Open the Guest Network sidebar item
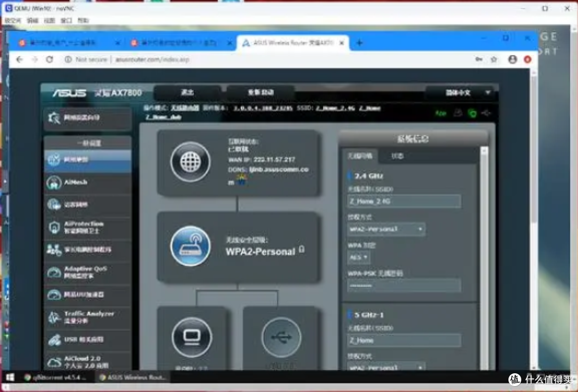This screenshot has width=578, height=392. (x=87, y=205)
